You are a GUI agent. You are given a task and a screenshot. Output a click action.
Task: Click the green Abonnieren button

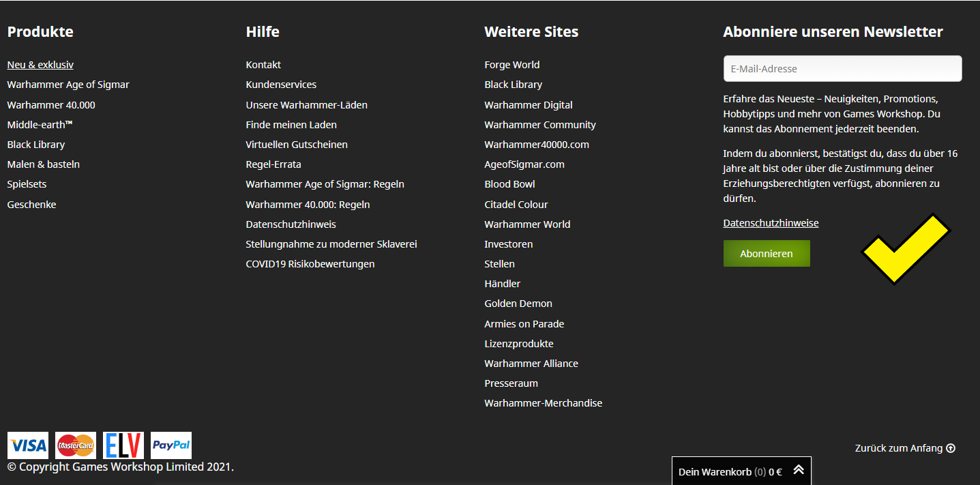767,254
